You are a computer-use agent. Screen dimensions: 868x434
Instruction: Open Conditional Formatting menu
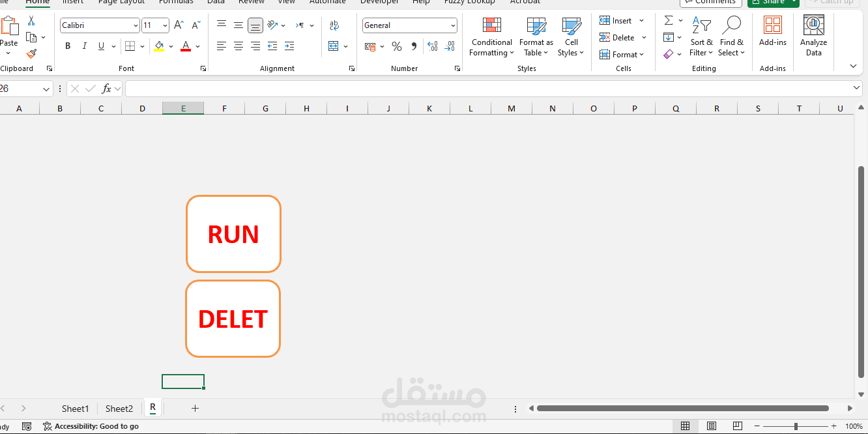point(492,37)
